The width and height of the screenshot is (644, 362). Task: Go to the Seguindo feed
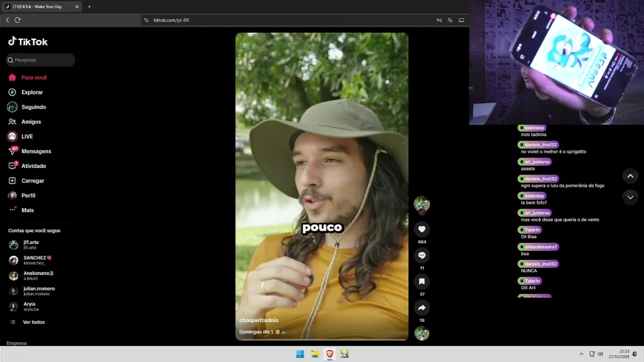pyautogui.click(x=27, y=107)
